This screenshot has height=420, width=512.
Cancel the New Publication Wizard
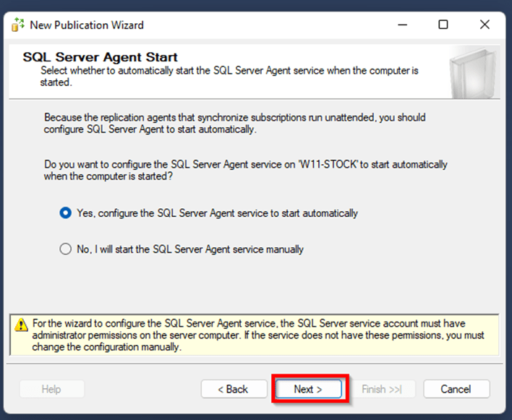pos(456,389)
